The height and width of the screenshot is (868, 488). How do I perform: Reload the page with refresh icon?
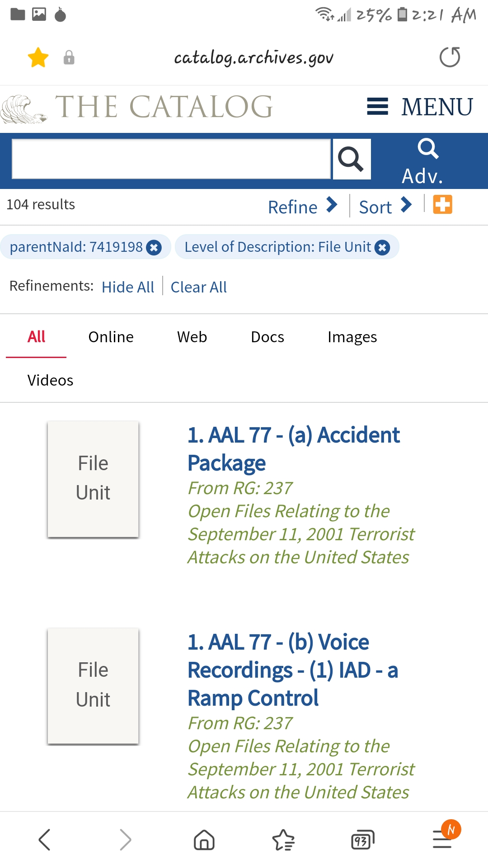coord(450,57)
